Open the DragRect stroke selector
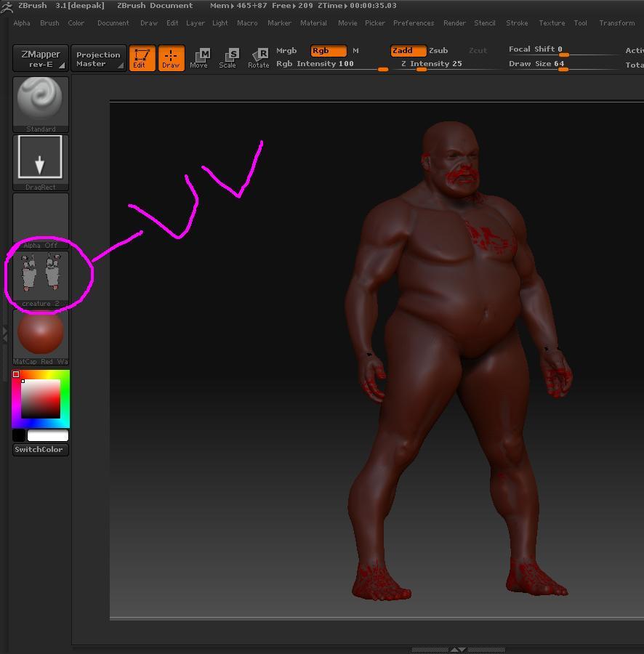This screenshot has height=654, width=644. 41,163
